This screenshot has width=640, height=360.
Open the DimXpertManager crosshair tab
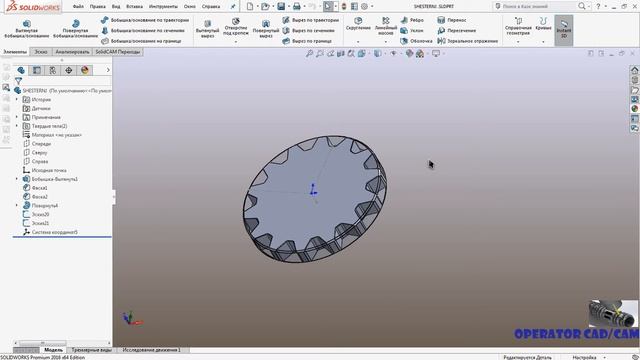pos(69,70)
